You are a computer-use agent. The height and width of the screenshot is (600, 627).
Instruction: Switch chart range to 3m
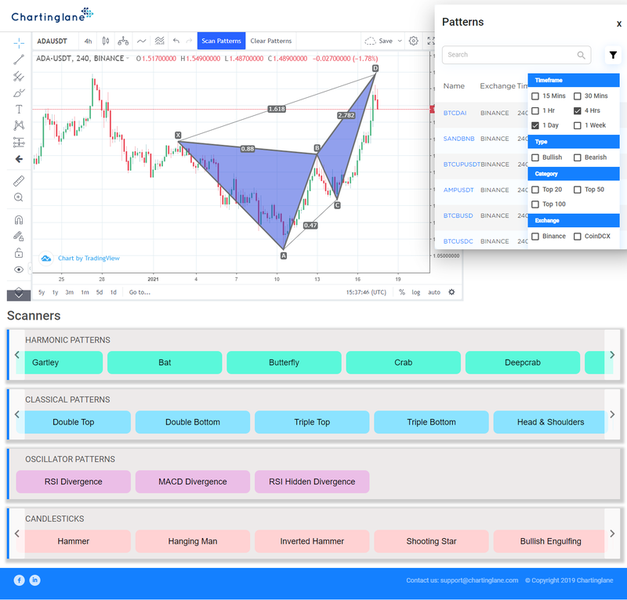(x=70, y=292)
